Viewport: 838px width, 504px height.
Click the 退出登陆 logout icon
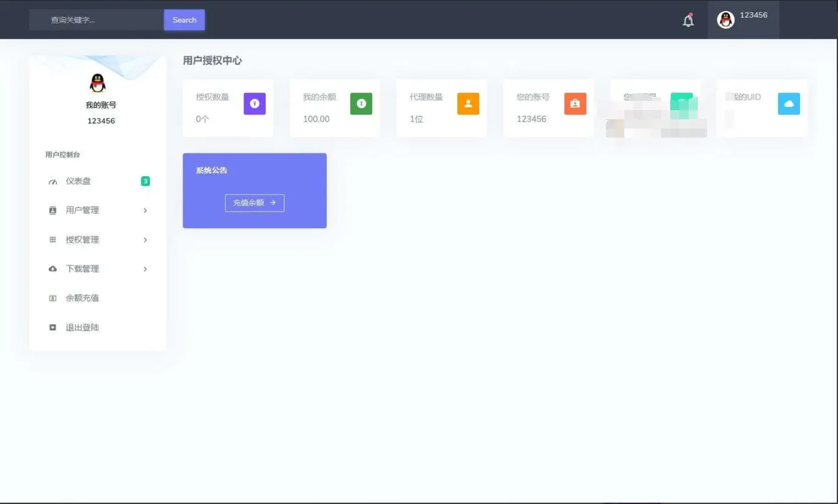pos(53,328)
